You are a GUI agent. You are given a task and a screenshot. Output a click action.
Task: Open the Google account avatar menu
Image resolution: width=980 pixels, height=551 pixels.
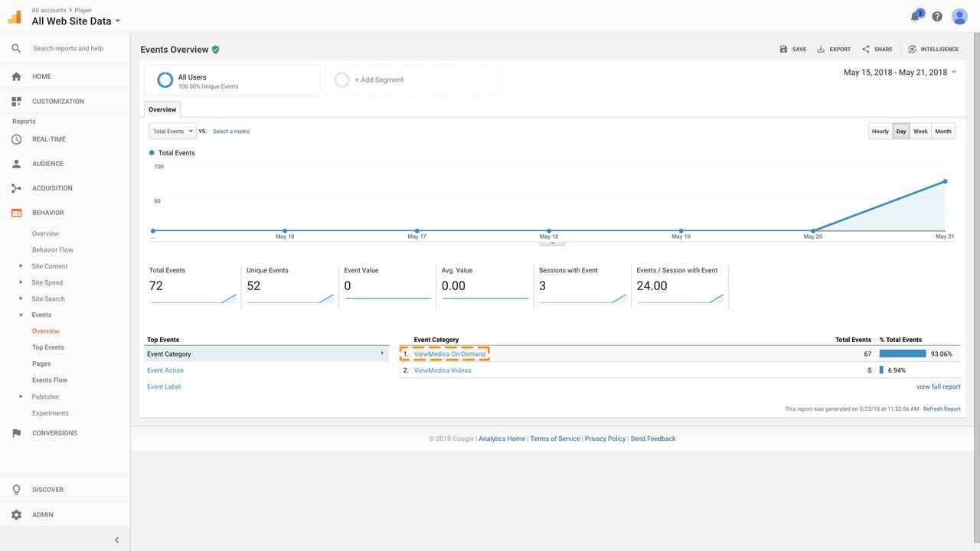click(x=959, y=16)
